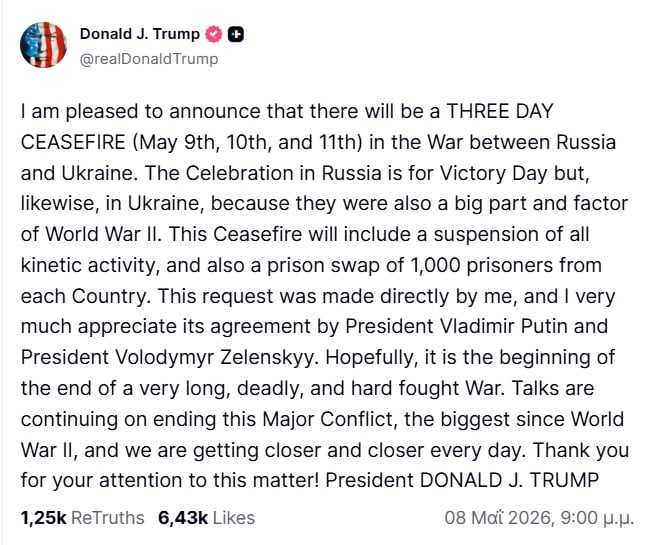651x545 pixels.
Task: Click the 'CEASEFIRE' word starting second line
Action: [73, 142]
